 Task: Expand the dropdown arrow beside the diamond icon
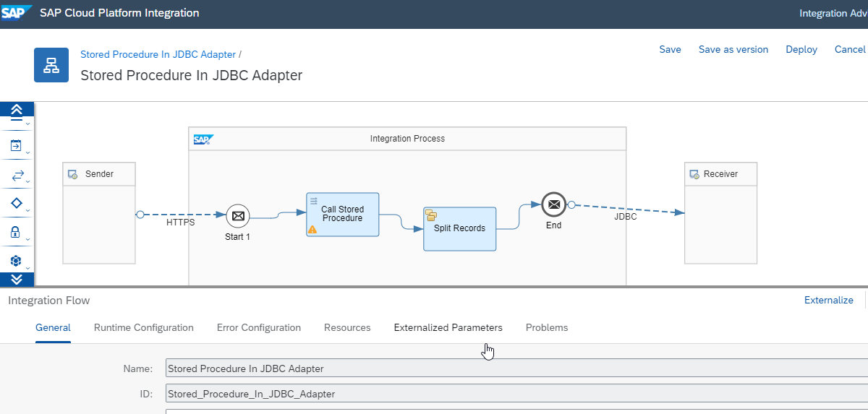[28, 210]
